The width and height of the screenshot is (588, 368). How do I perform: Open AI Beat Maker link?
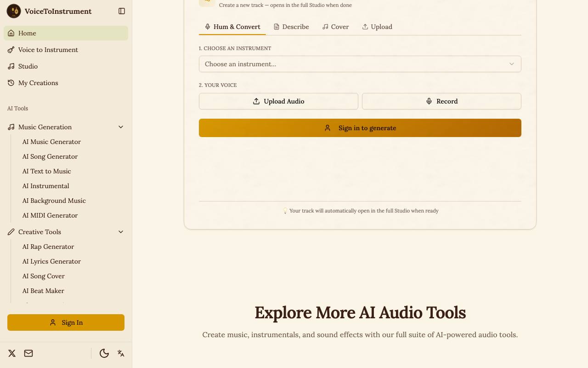(x=43, y=291)
